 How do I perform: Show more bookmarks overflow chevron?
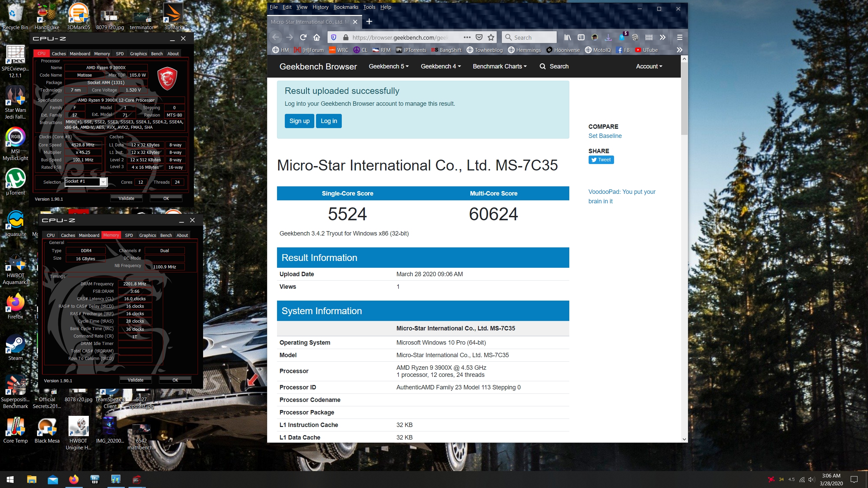click(x=679, y=50)
